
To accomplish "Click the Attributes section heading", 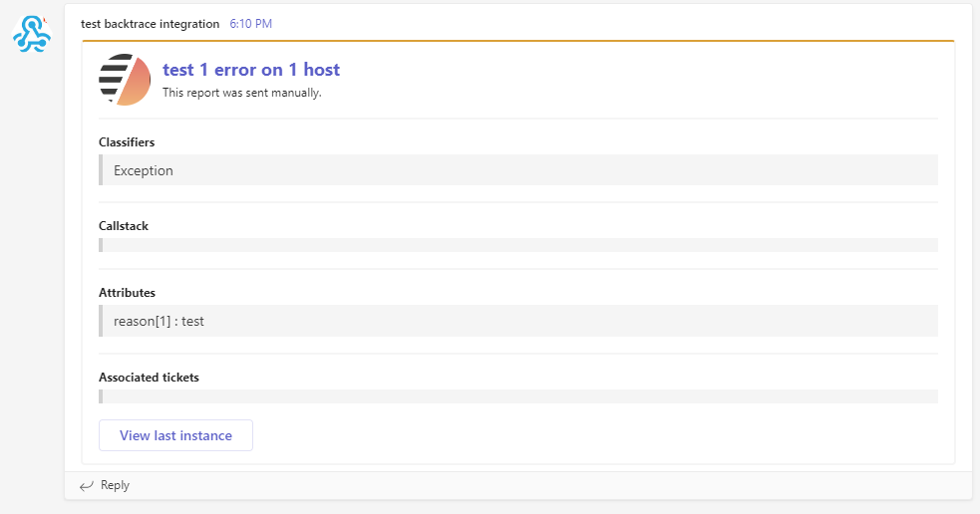I will (x=127, y=293).
